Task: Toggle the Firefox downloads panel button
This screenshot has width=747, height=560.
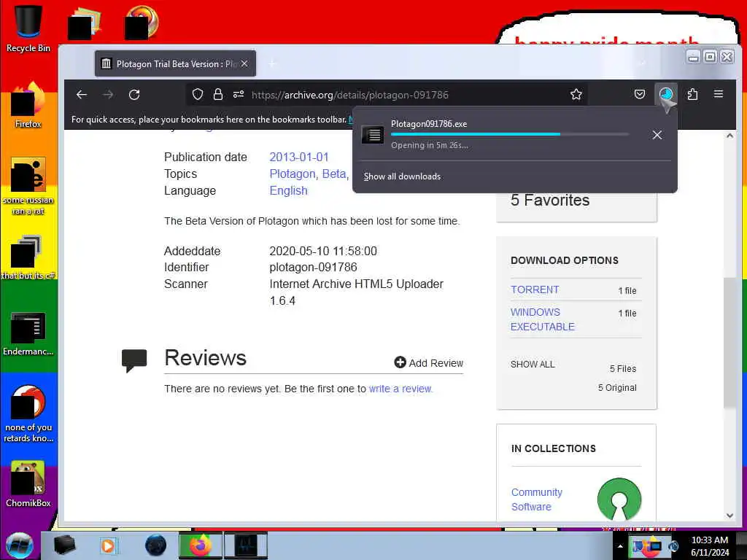Action: (x=665, y=94)
